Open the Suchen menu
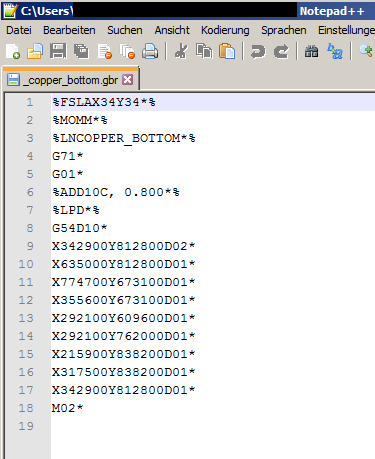This screenshot has height=459, width=375. point(125,30)
